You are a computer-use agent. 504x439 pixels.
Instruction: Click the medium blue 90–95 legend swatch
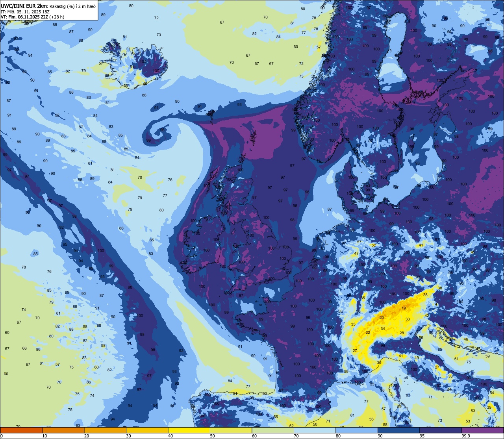[x=398, y=430]
